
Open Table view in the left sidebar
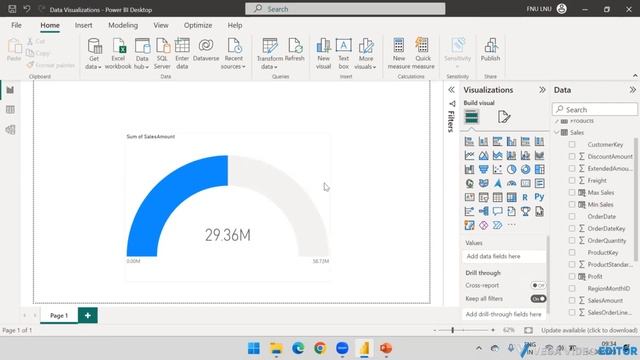click(x=10, y=109)
